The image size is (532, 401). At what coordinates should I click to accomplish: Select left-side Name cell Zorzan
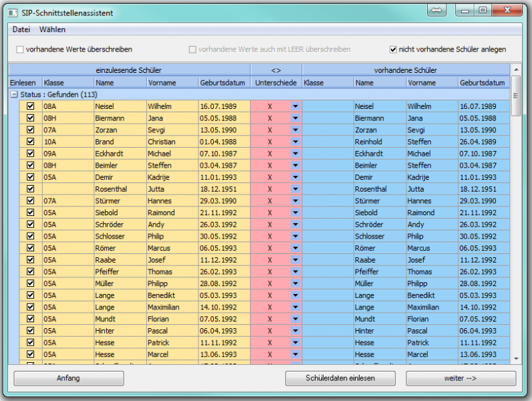coord(120,130)
